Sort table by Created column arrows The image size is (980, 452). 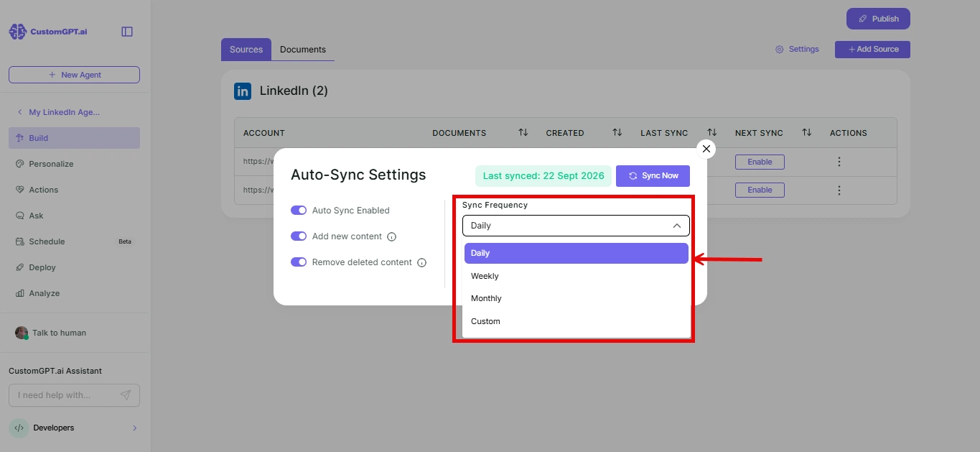(617, 133)
